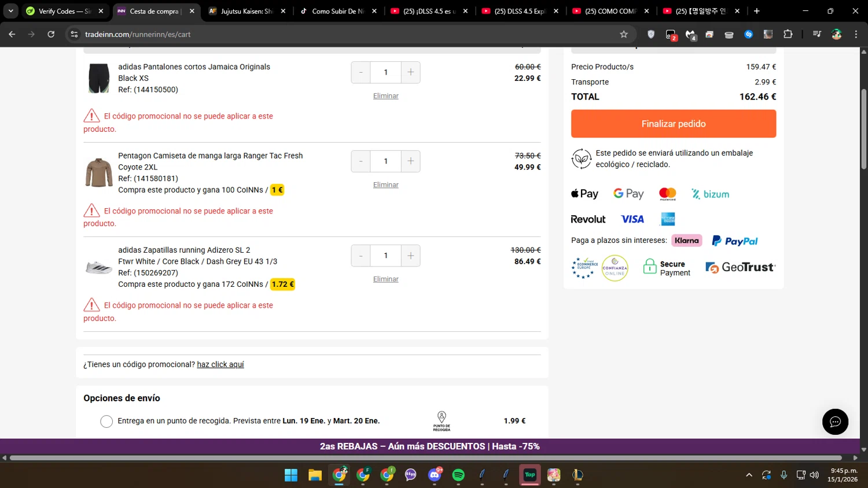Show hidden system tray icons

(749, 475)
